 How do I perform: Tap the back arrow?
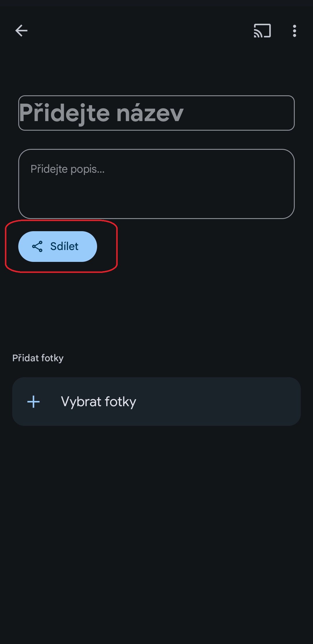pyautogui.click(x=21, y=31)
